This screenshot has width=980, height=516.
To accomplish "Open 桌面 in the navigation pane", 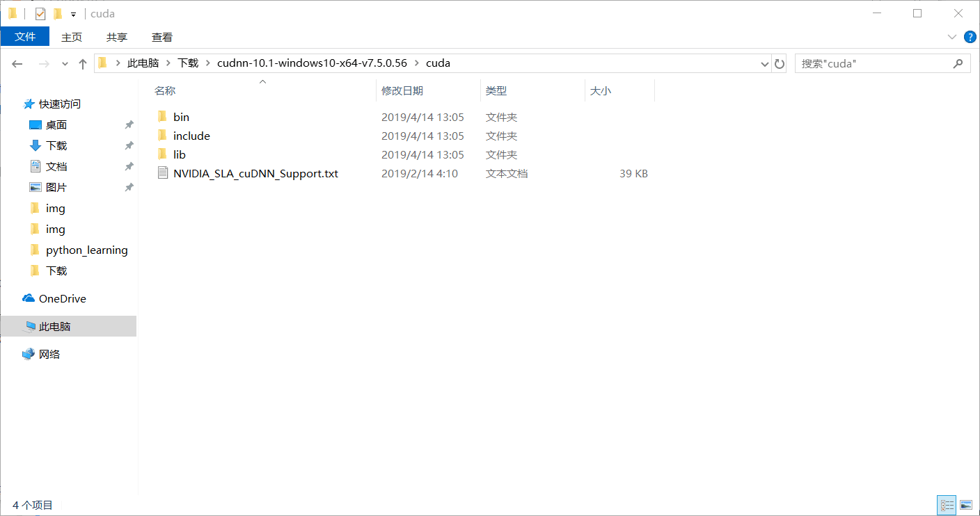I will 56,124.
